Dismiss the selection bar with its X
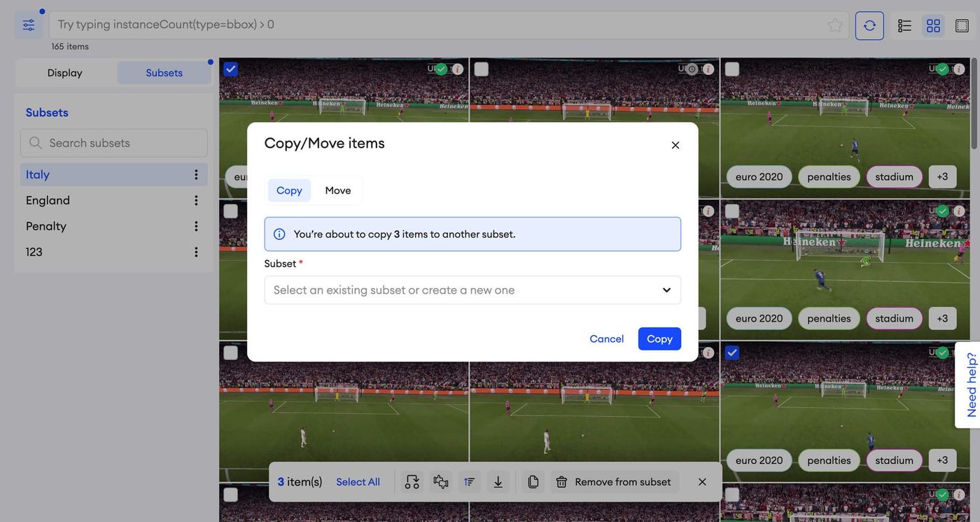This screenshot has width=980, height=522. click(702, 482)
